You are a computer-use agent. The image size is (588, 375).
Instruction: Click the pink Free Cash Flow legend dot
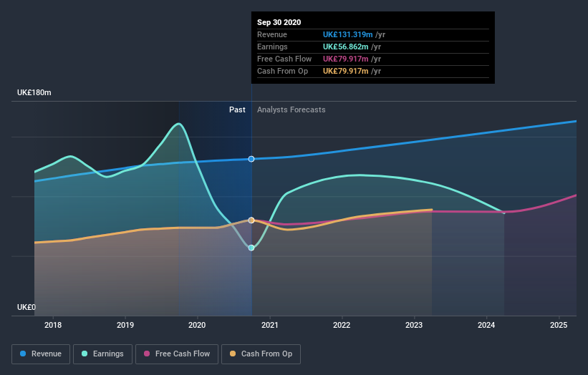[x=147, y=354]
